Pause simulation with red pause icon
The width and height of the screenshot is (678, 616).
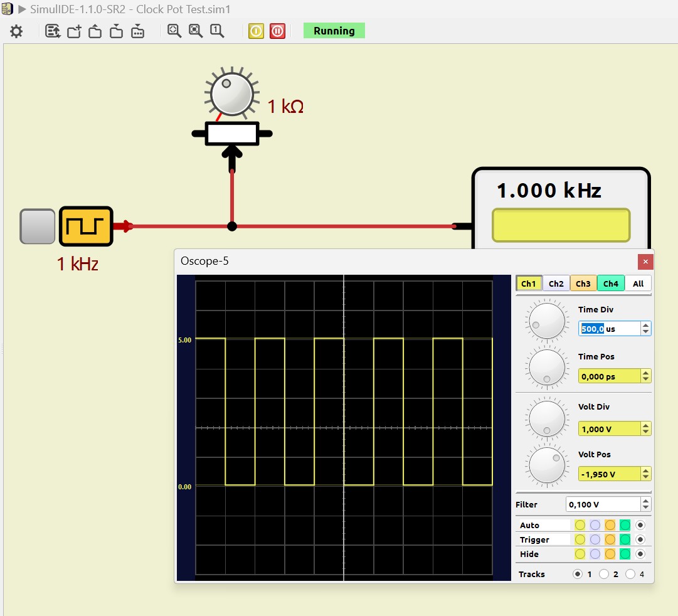277,31
